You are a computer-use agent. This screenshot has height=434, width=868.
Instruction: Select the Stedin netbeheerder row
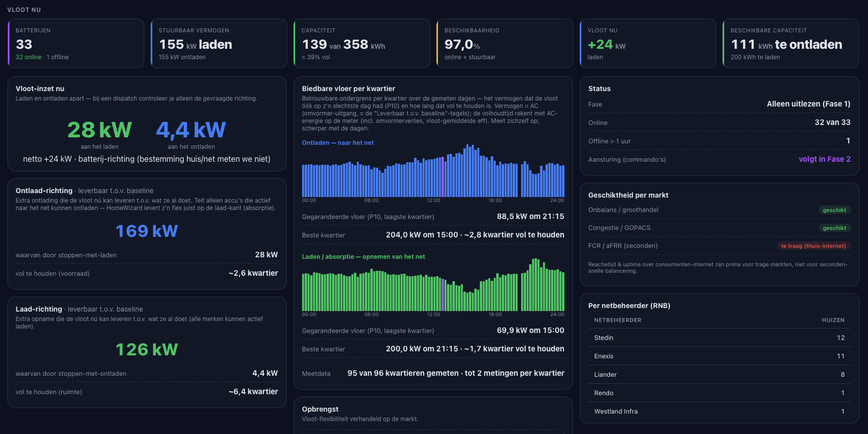click(720, 337)
